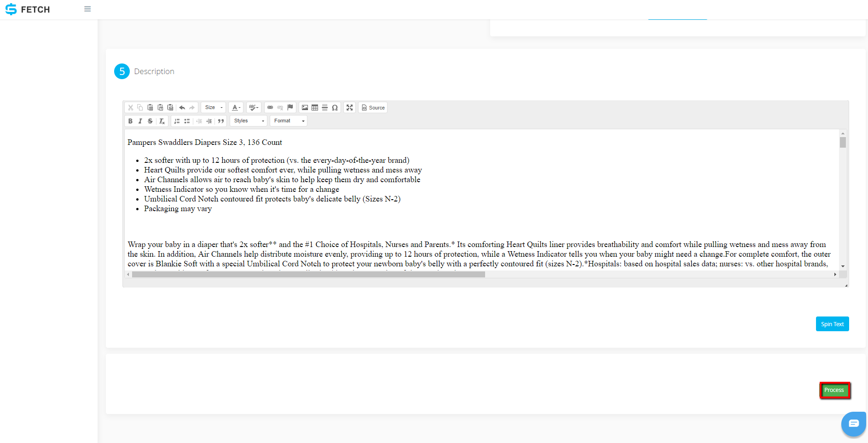The height and width of the screenshot is (443, 868).
Task: Open the Size dropdown
Action: 214,108
